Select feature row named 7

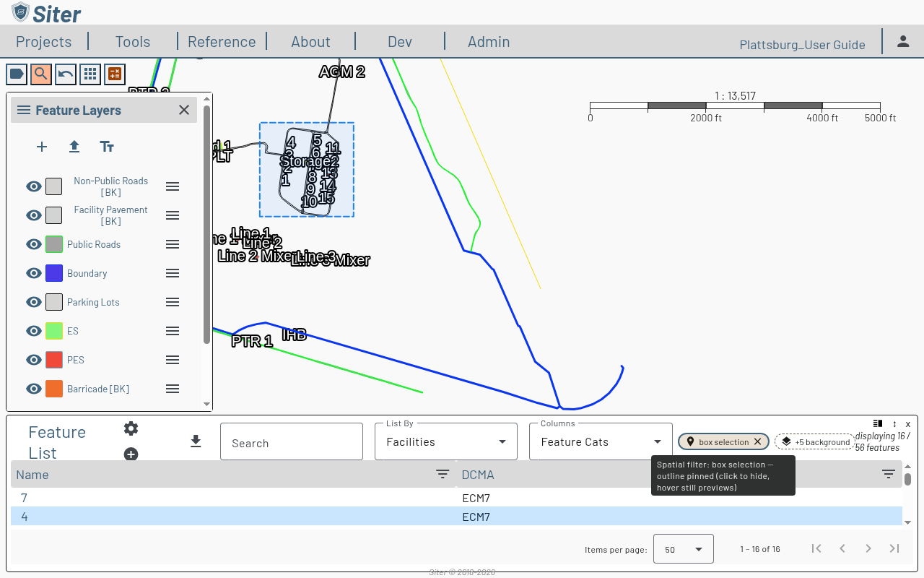point(456,497)
